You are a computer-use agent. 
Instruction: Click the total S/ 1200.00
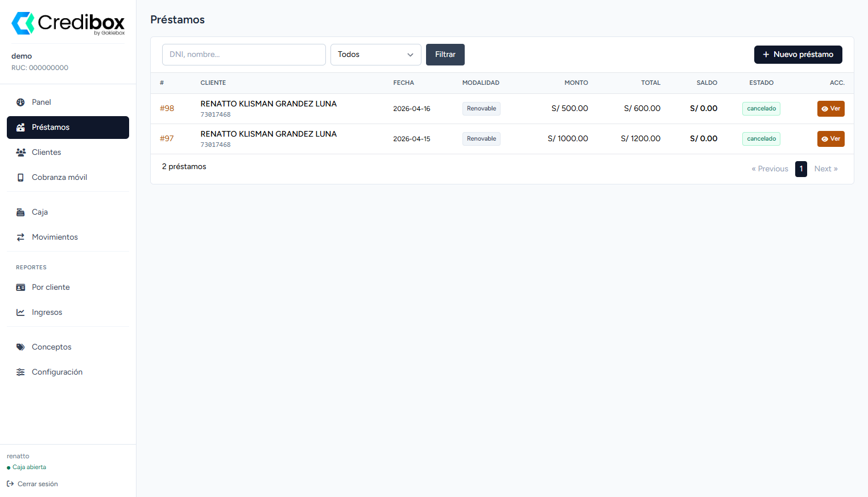(640, 139)
